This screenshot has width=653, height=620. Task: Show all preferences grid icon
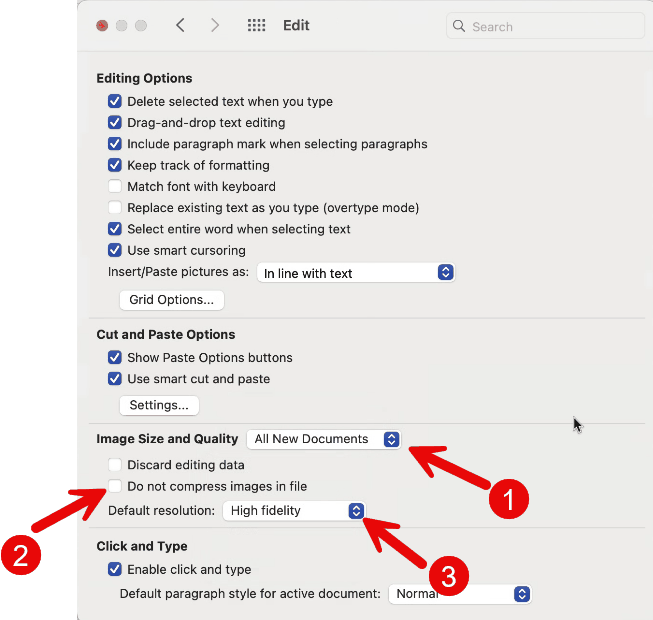point(256,25)
